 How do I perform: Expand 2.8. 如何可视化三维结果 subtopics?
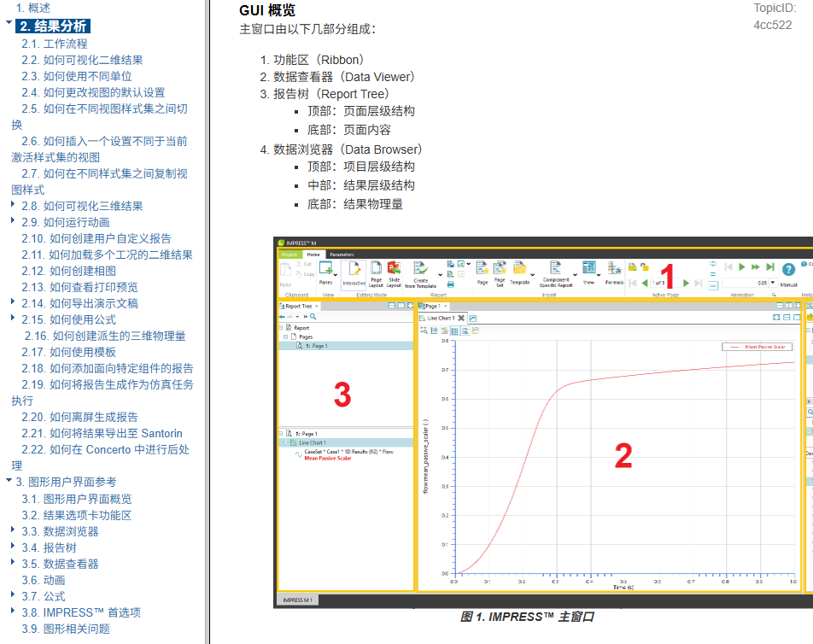click(13, 204)
